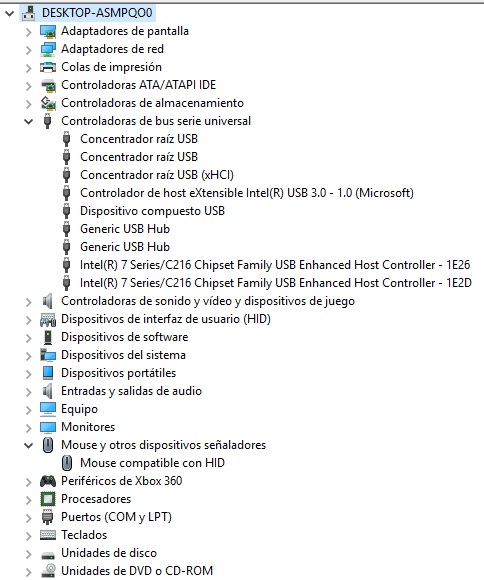Click the DESKTOP-ASMPQO0 computer icon
This screenshot has width=484, height=580.
click(x=28, y=13)
